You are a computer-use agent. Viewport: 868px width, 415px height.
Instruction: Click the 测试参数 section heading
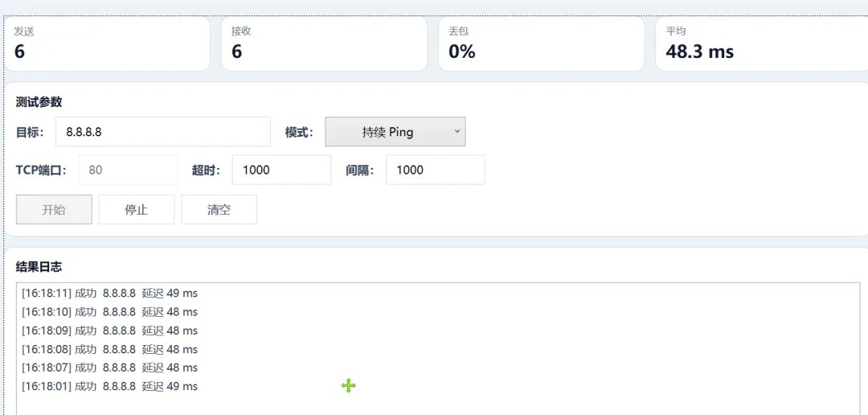pyautogui.click(x=39, y=102)
